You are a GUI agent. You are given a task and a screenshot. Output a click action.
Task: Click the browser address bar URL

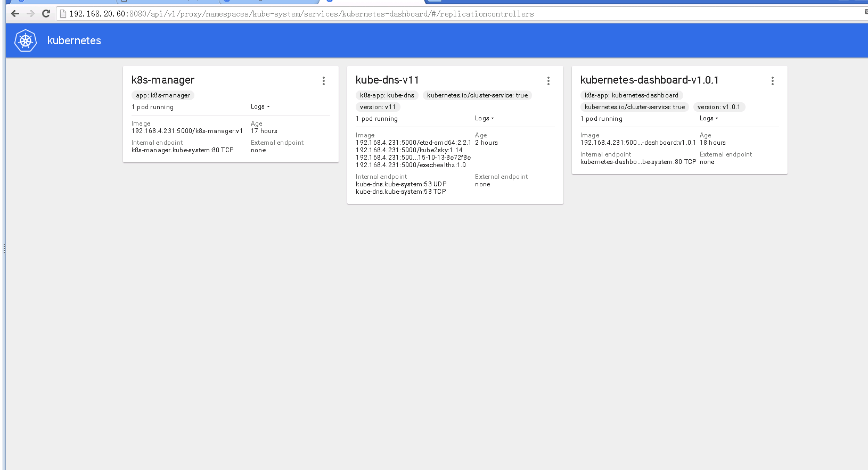pos(301,14)
